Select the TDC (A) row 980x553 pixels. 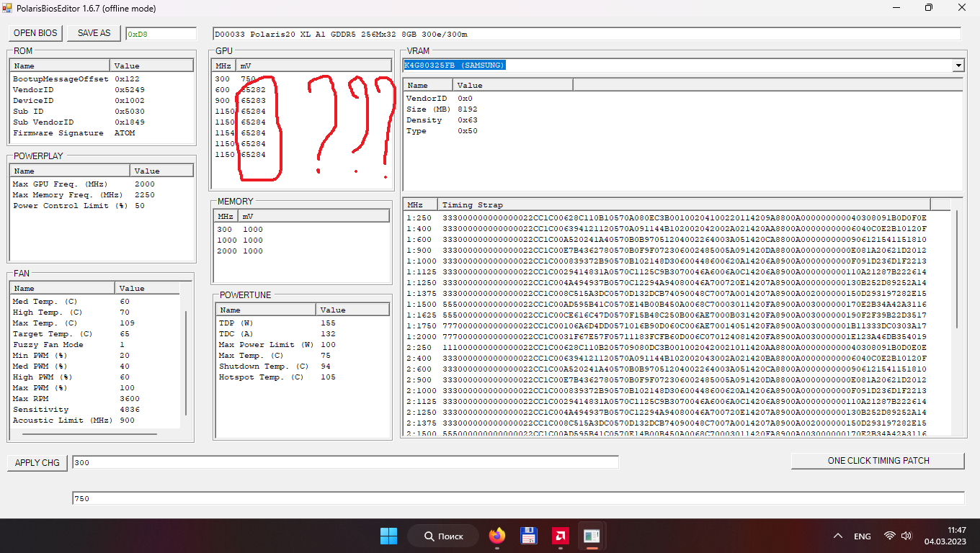[x=303, y=334]
